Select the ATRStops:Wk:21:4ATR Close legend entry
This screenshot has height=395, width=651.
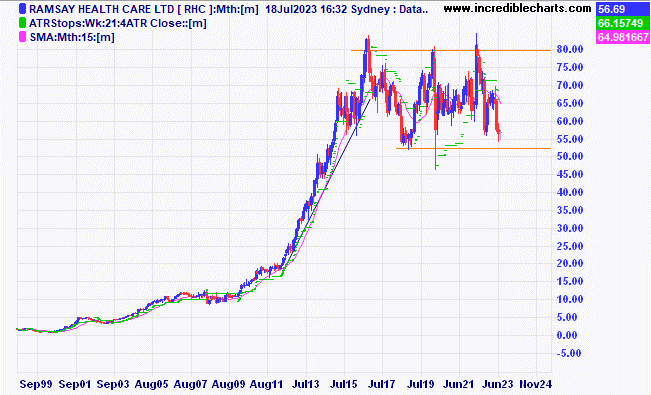117,23
